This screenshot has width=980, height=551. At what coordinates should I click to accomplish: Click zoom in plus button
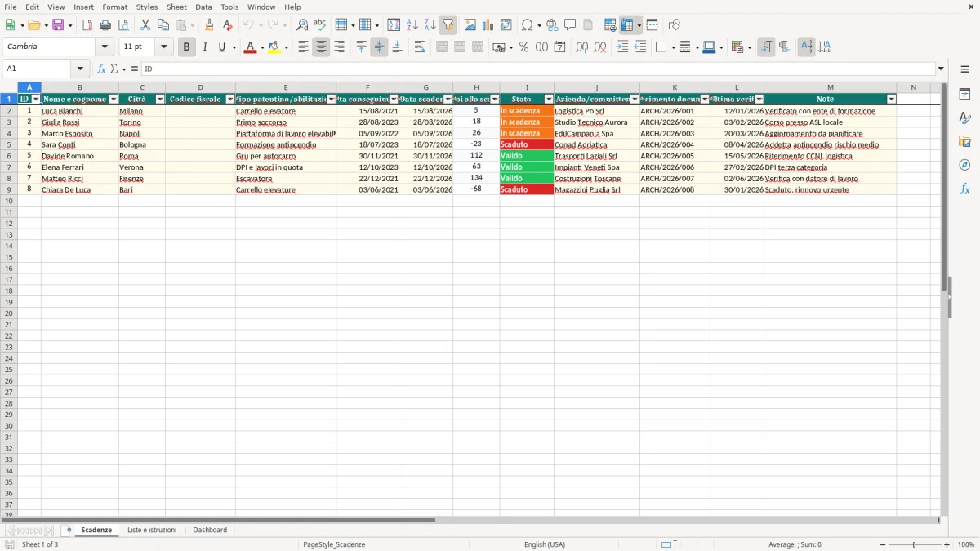coord(947,544)
